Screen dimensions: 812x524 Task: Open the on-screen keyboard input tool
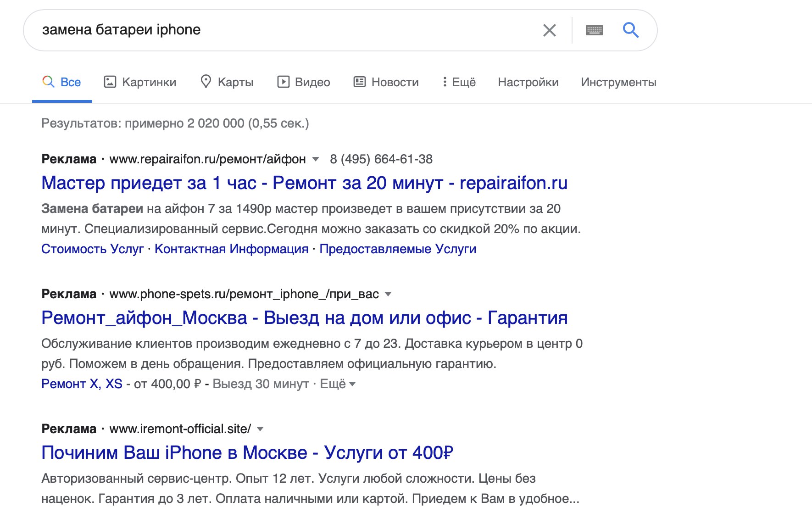[594, 30]
